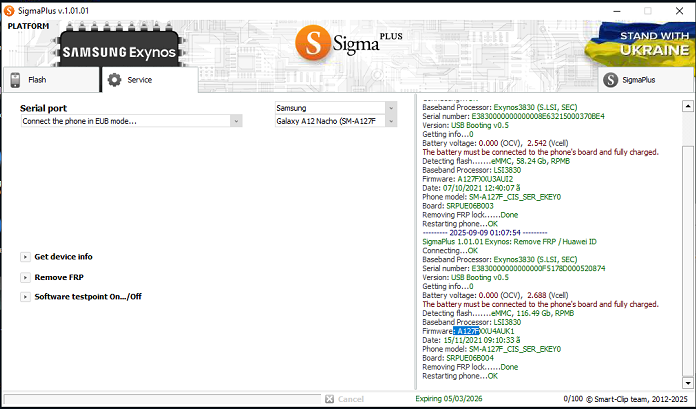The image size is (696, 409).
Task: Click the PLATFORM label
Action: click(28, 26)
